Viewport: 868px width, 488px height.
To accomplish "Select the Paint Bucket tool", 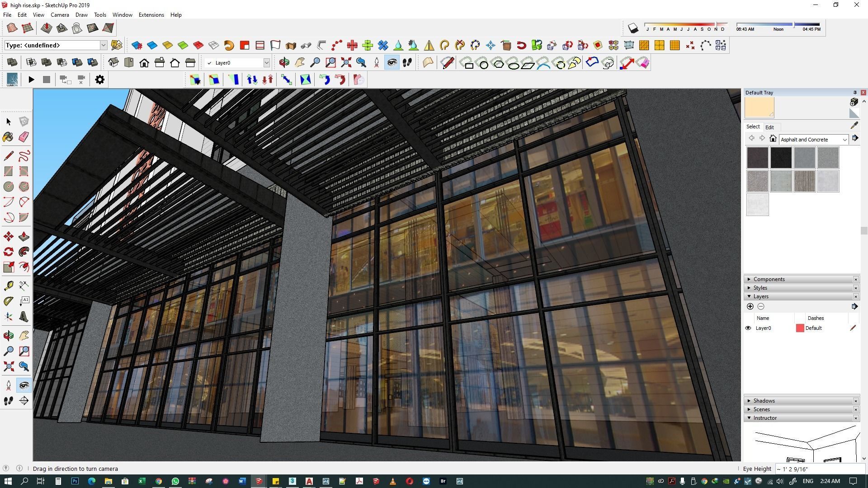I will (9, 137).
